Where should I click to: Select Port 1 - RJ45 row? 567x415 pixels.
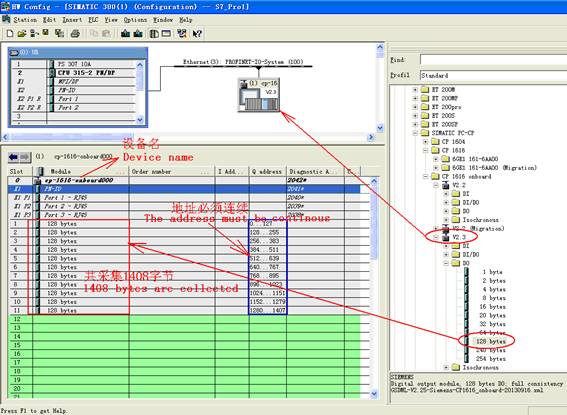184,197
